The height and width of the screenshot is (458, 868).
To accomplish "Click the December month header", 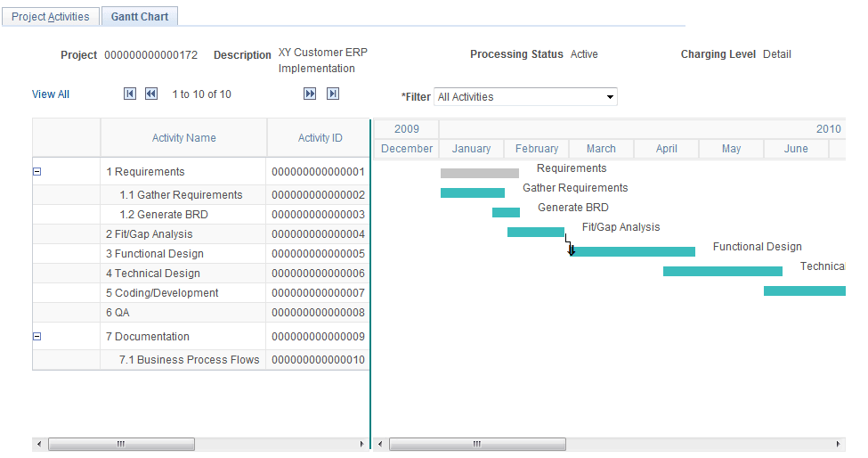I will pyautogui.click(x=406, y=149).
